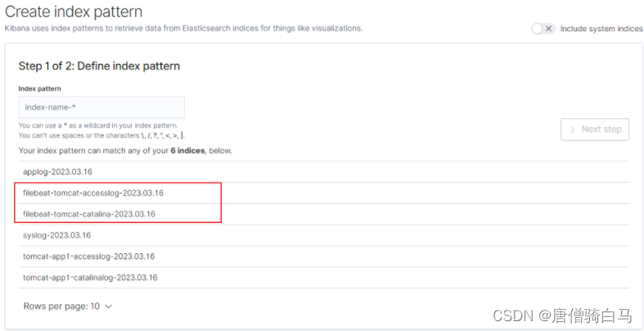
Task: Click the Include system indices label text
Action: [x=601, y=29]
